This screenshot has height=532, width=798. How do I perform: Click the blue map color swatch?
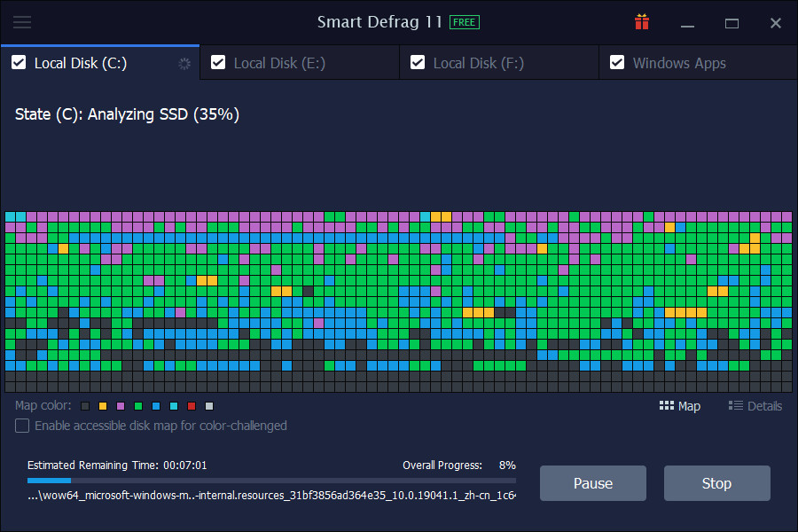[x=156, y=406]
